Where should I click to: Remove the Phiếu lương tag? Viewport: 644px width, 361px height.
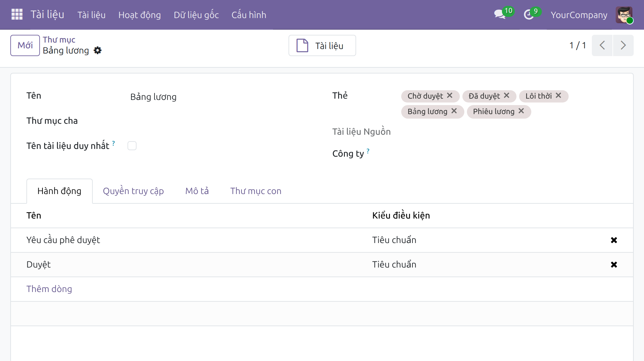coord(521,111)
